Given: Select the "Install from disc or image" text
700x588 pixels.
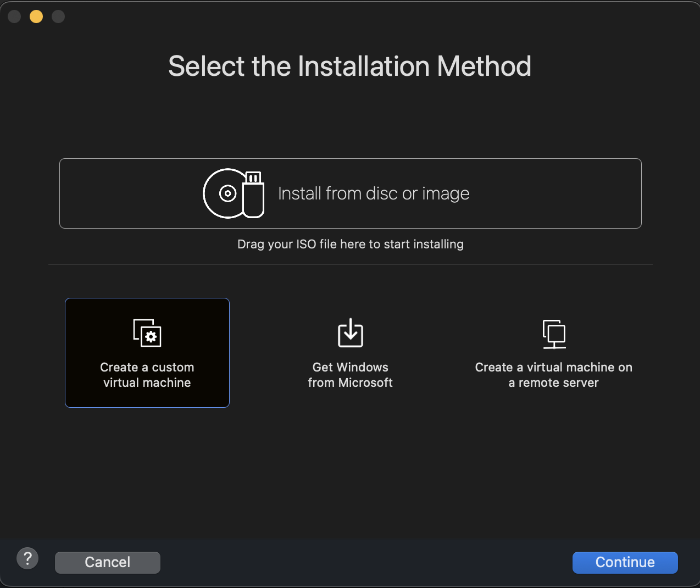Looking at the screenshot, I should (374, 193).
